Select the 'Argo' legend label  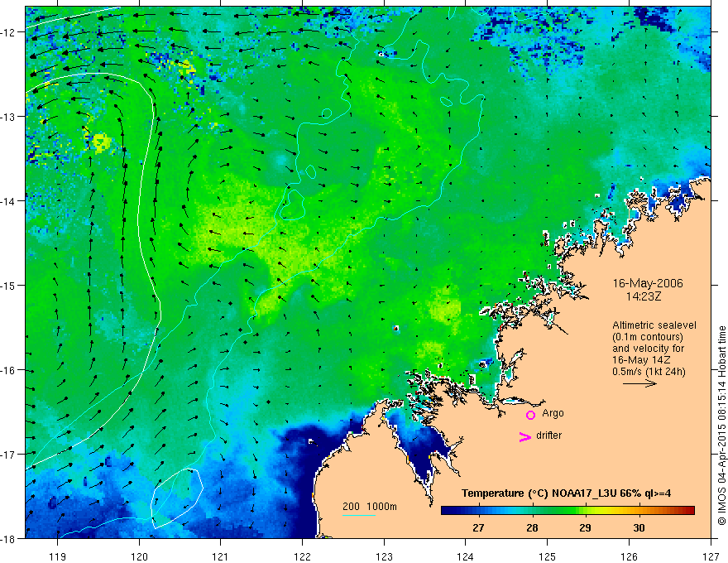coord(553,413)
